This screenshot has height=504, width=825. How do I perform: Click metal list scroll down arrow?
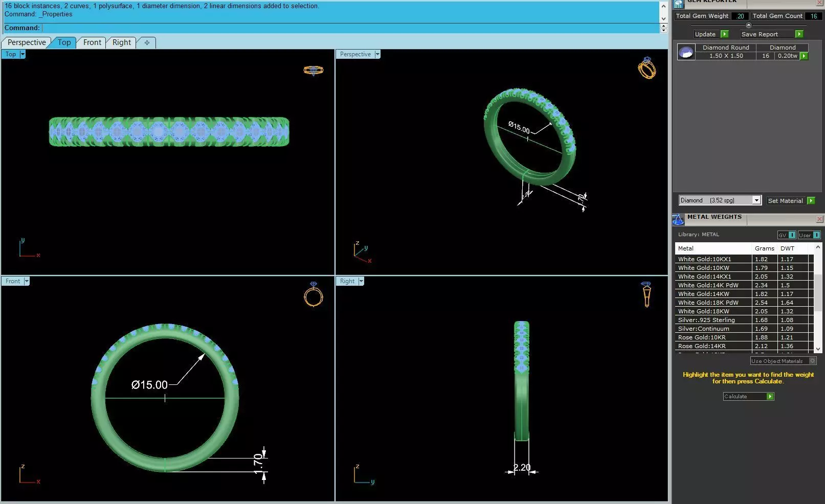(x=818, y=349)
